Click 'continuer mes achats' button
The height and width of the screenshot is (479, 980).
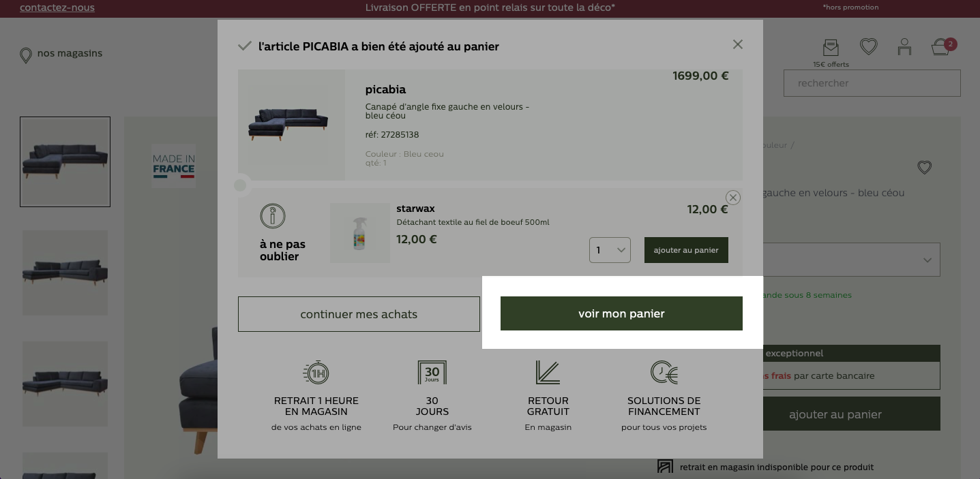(359, 314)
